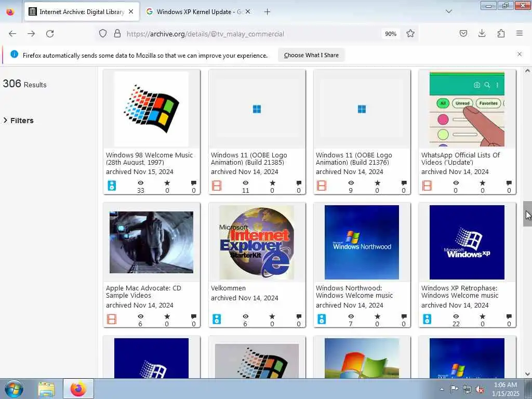Click movie icon on Windows 11 Build 21376 card
Image resolution: width=532 pixels, height=399 pixels.
point(322,185)
